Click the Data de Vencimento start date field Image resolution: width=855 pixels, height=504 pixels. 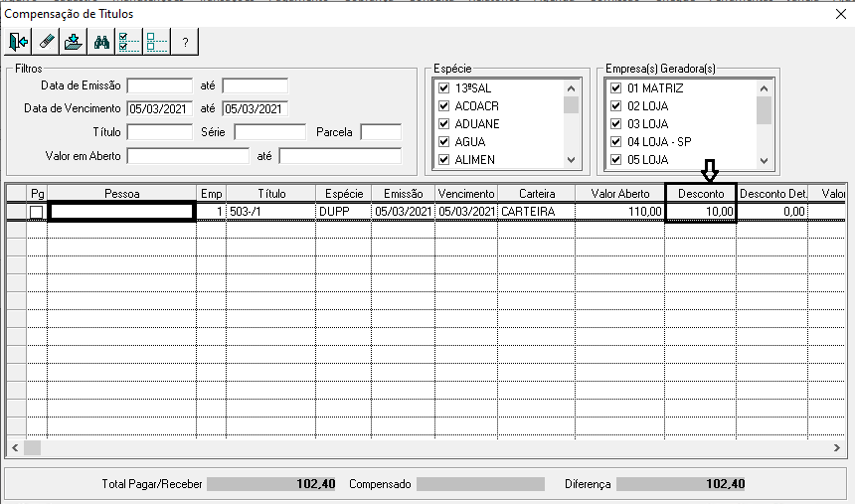point(160,108)
